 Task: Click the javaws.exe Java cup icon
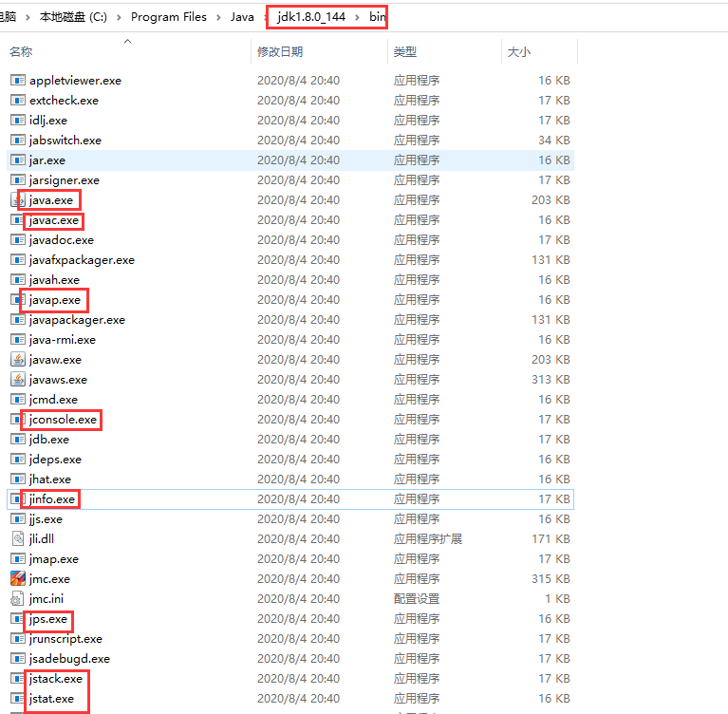(x=18, y=380)
